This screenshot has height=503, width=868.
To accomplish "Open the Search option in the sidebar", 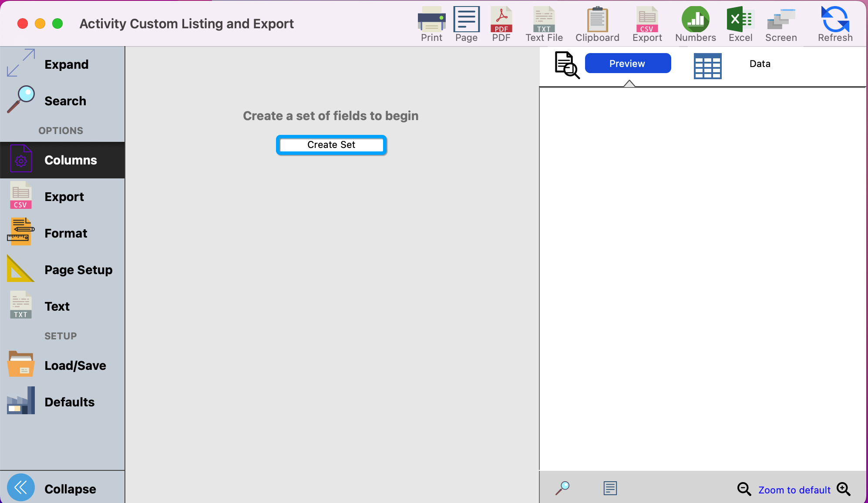I will (x=65, y=101).
